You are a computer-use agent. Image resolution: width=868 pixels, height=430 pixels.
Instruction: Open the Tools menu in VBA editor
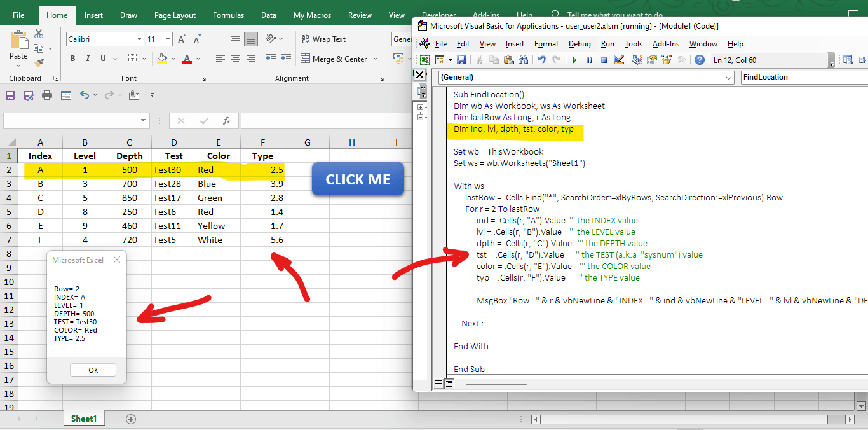click(634, 44)
